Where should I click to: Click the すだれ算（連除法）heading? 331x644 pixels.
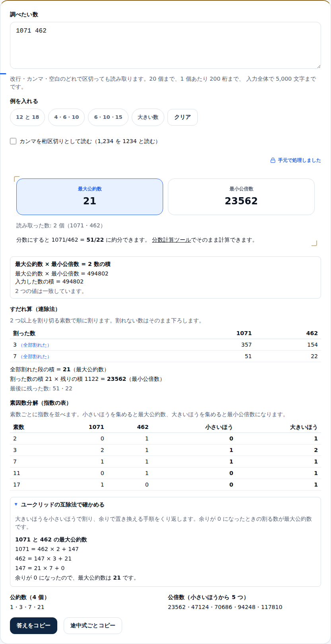pyautogui.click(x=35, y=309)
